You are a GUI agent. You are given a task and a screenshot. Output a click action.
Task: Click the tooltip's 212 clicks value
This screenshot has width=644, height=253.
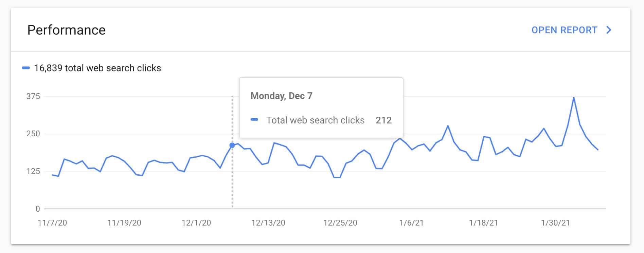(x=383, y=120)
